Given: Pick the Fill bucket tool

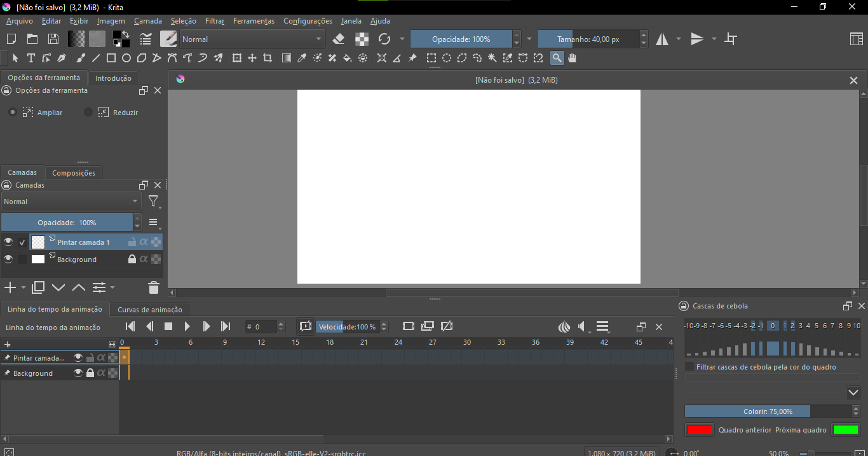Looking at the screenshot, I should pos(347,59).
